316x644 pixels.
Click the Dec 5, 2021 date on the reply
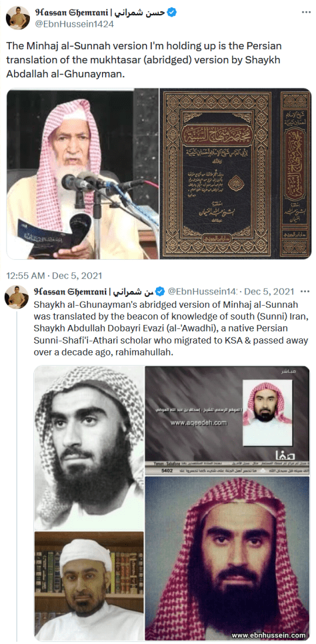tap(269, 292)
